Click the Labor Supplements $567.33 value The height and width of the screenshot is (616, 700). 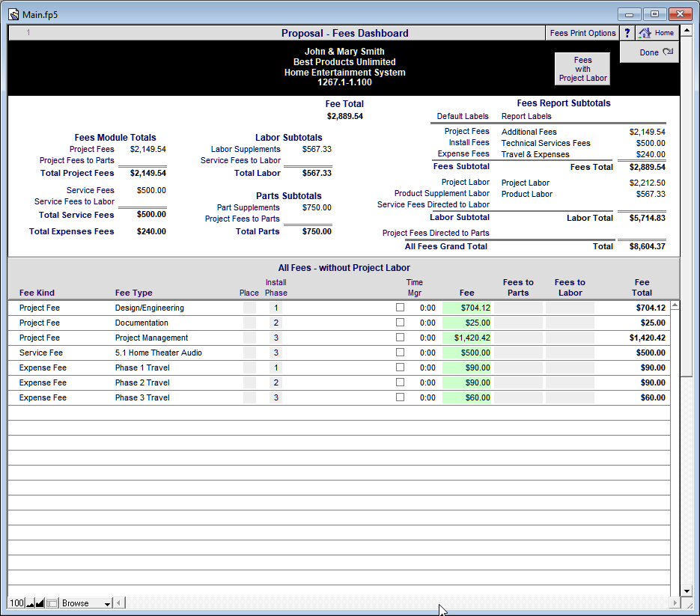317,149
